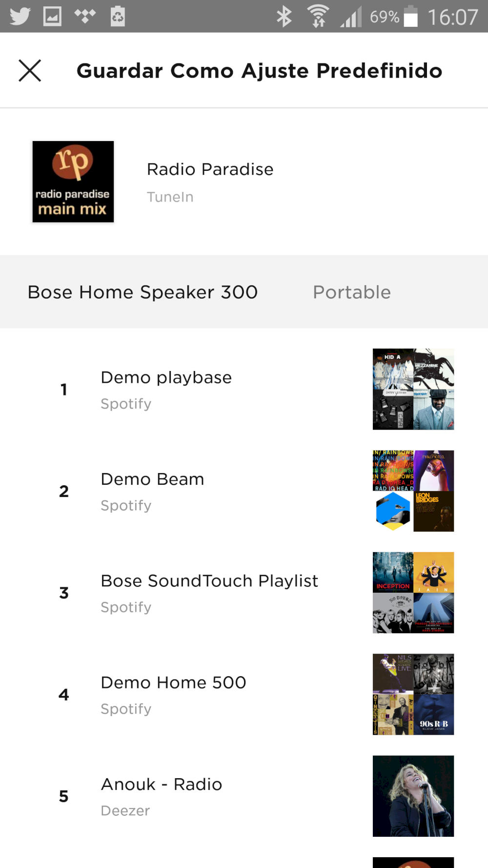Switch to the Portable speaker tab
This screenshot has height=868, width=488.
click(351, 292)
